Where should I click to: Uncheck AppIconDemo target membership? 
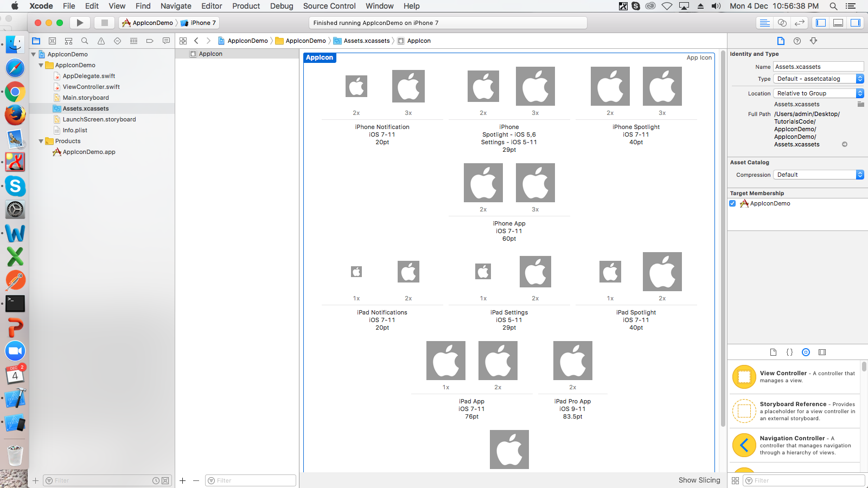pyautogui.click(x=732, y=203)
